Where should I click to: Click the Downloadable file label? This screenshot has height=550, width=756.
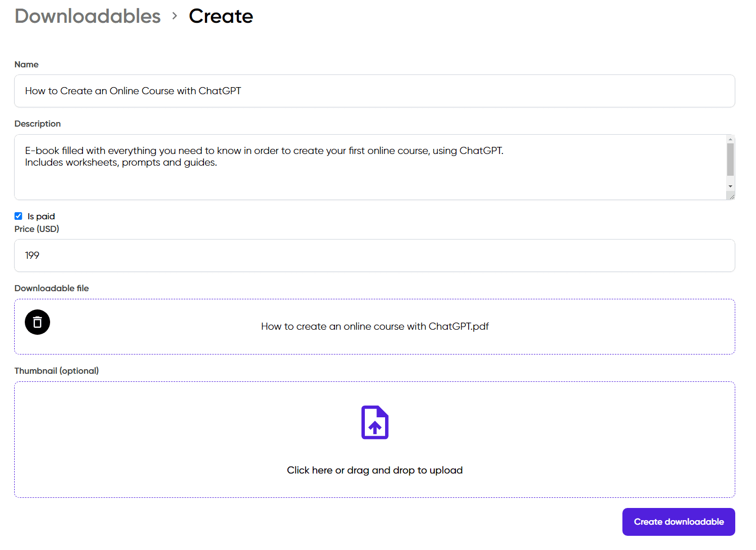(52, 288)
